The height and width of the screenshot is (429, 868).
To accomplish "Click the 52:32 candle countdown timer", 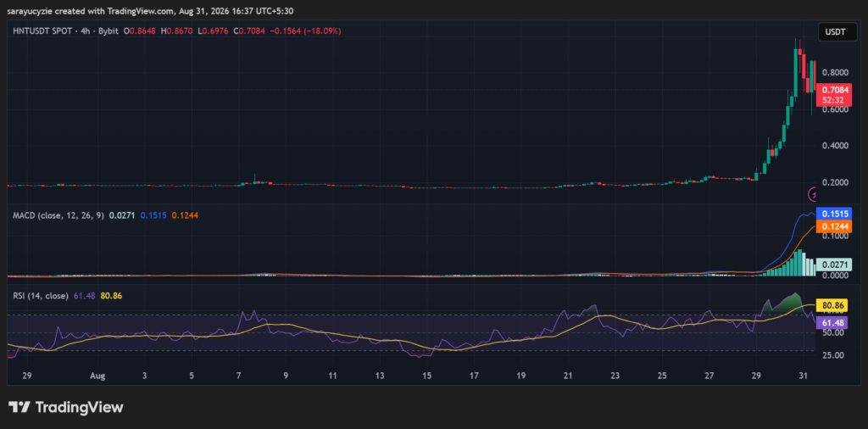I will [x=832, y=100].
